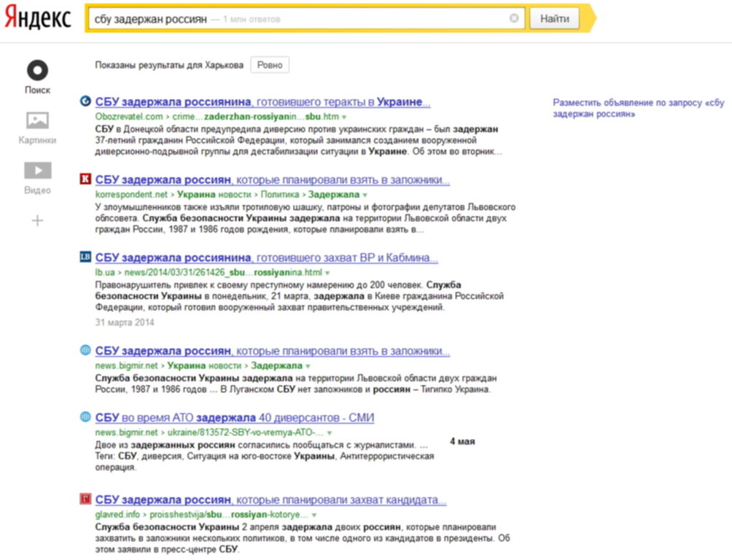Click the Obozrevatel.com domain link
The height and width of the screenshot is (560, 732).
pos(129,116)
